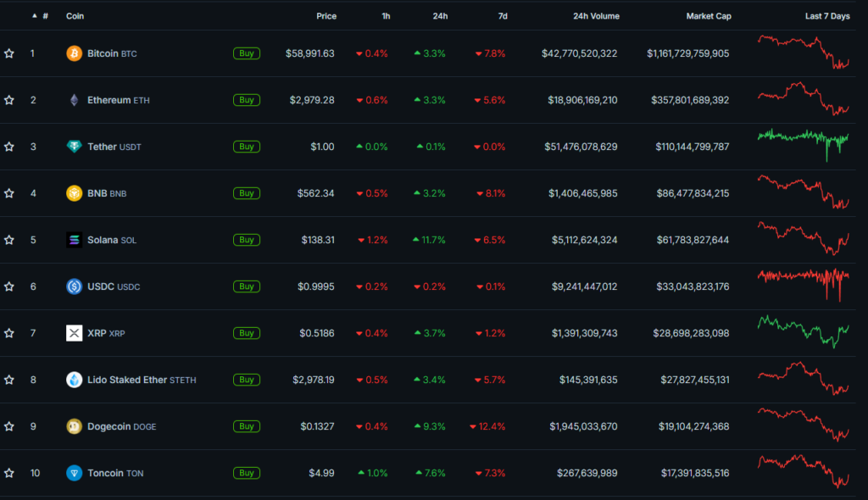Click the Tether USDT logo icon

coord(75,147)
